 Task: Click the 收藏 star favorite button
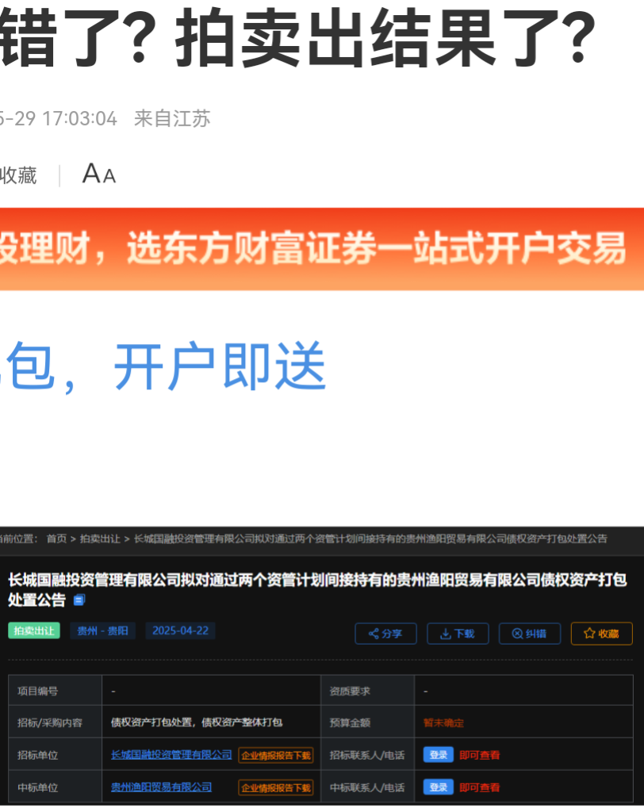(x=601, y=634)
